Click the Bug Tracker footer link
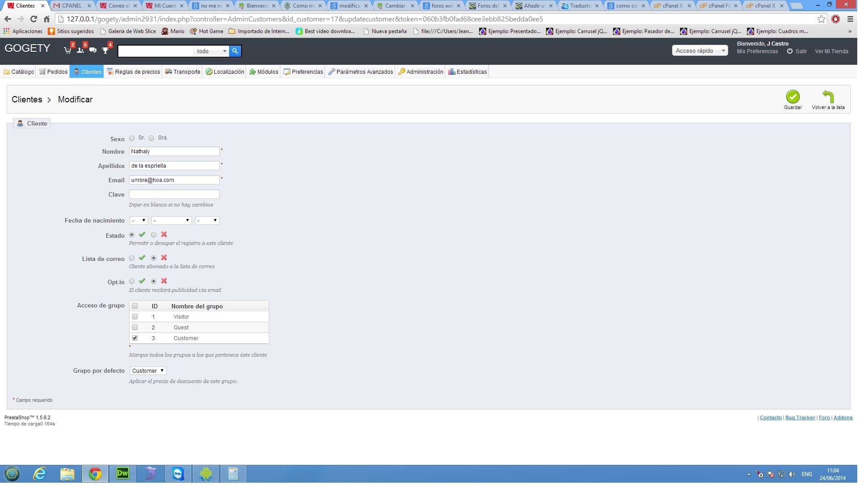The height and width of the screenshot is (497, 868). [800, 418]
